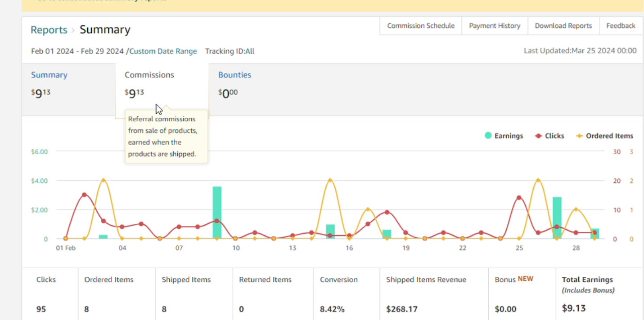Click the Bonus NEW header
644x320 pixels.
[514, 279]
